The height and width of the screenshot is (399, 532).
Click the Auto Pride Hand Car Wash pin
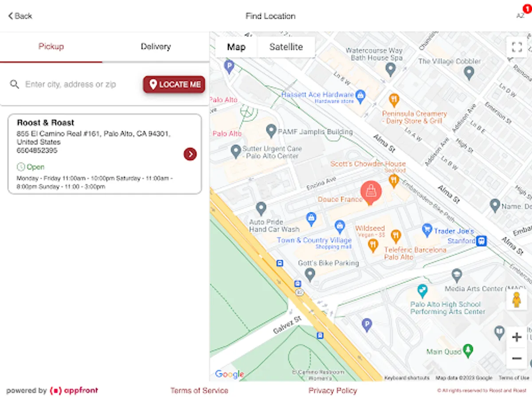[x=261, y=208]
